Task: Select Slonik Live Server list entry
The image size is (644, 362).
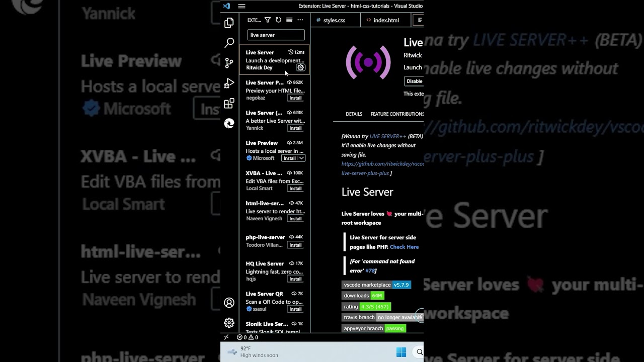Action: tap(275, 325)
